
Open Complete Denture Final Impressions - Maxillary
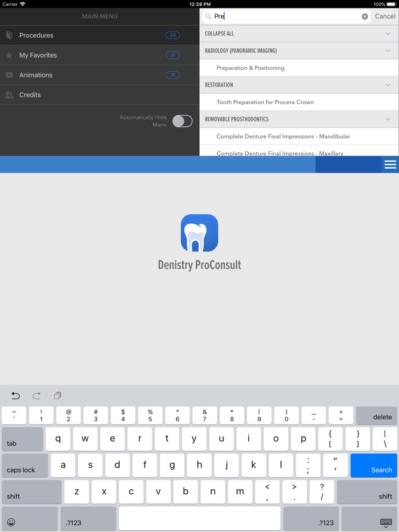[x=299, y=151]
